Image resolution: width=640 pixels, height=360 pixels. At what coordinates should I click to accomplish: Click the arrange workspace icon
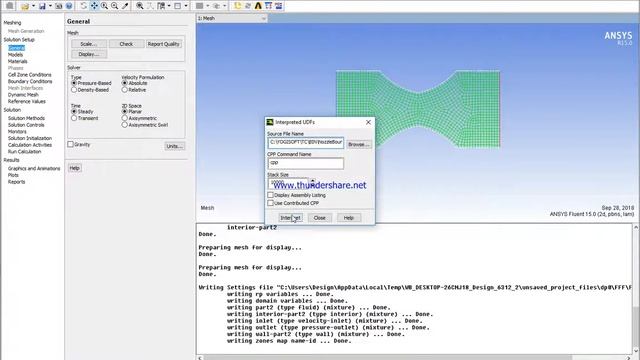161,6
